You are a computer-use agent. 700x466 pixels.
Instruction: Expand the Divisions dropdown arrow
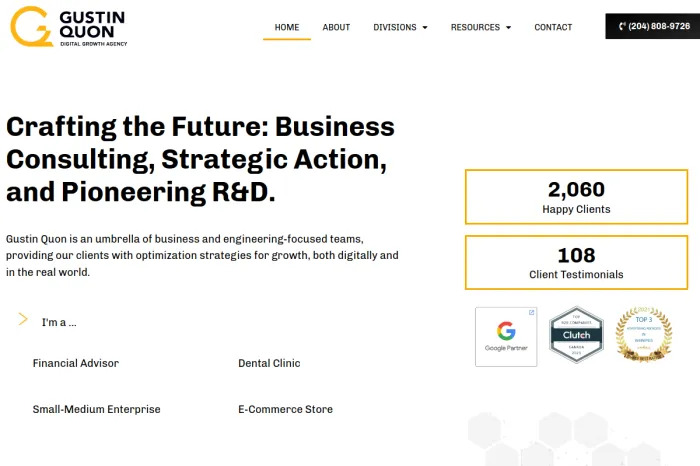(425, 28)
